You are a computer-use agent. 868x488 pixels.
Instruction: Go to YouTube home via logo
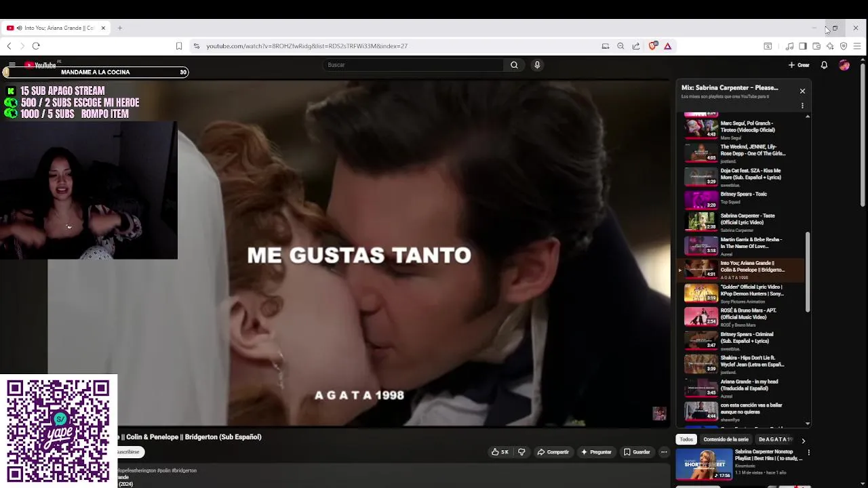coord(41,65)
